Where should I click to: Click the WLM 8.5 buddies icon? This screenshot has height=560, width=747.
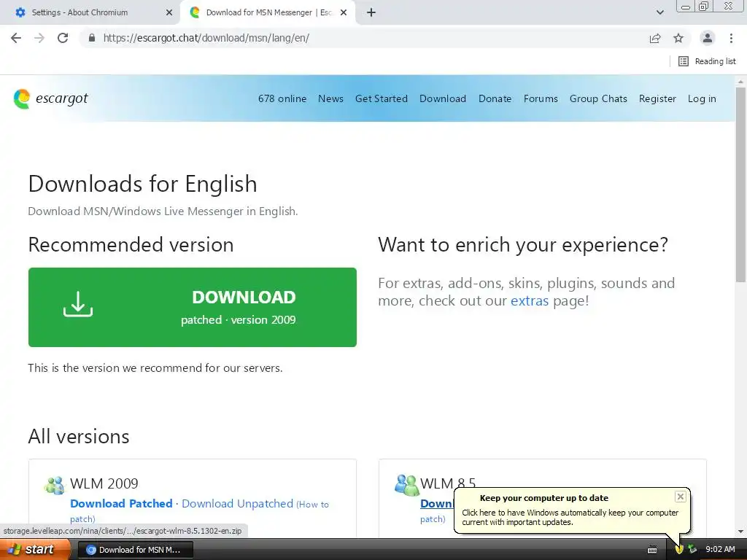pyautogui.click(x=406, y=484)
